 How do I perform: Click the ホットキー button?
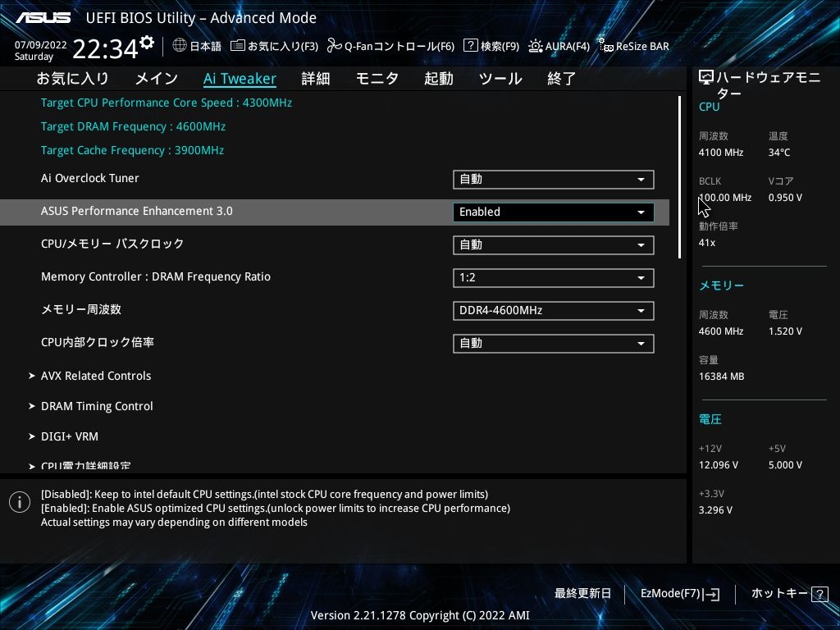pyautogui.click(x=779, y=594)
